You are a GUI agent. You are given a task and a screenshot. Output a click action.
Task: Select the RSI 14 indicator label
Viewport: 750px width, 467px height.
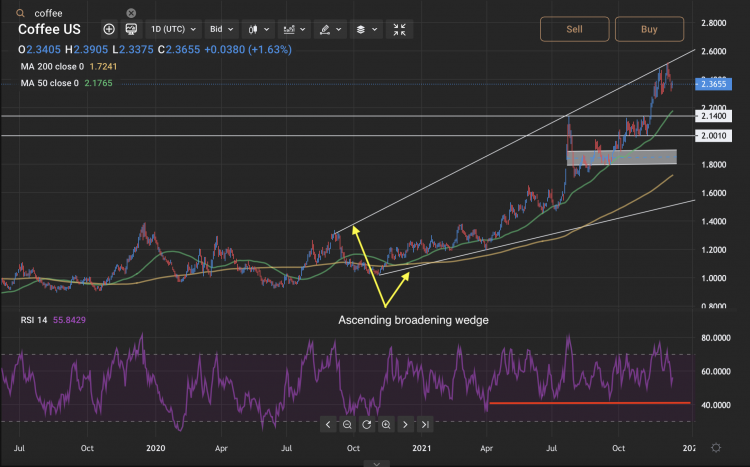pos(34,320)
